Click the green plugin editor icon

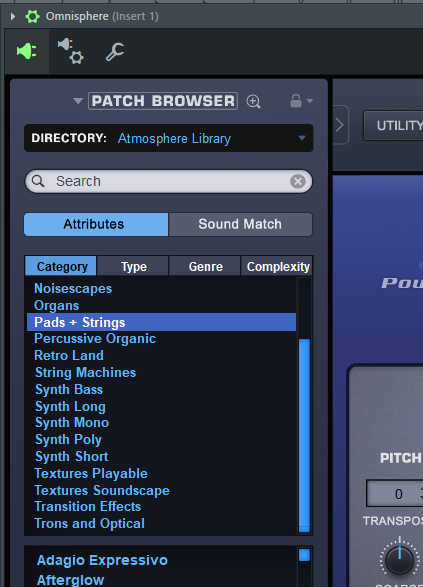[27, 51]
